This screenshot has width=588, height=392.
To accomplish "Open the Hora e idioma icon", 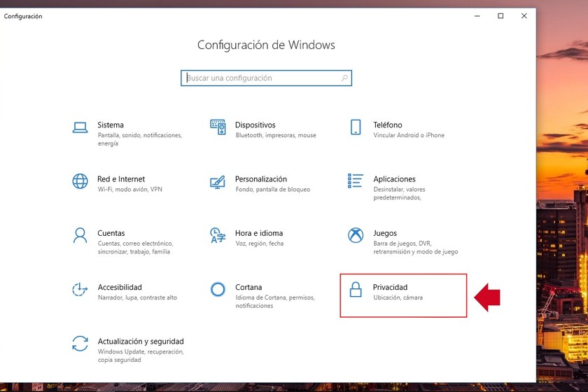I will pos(218,235).
